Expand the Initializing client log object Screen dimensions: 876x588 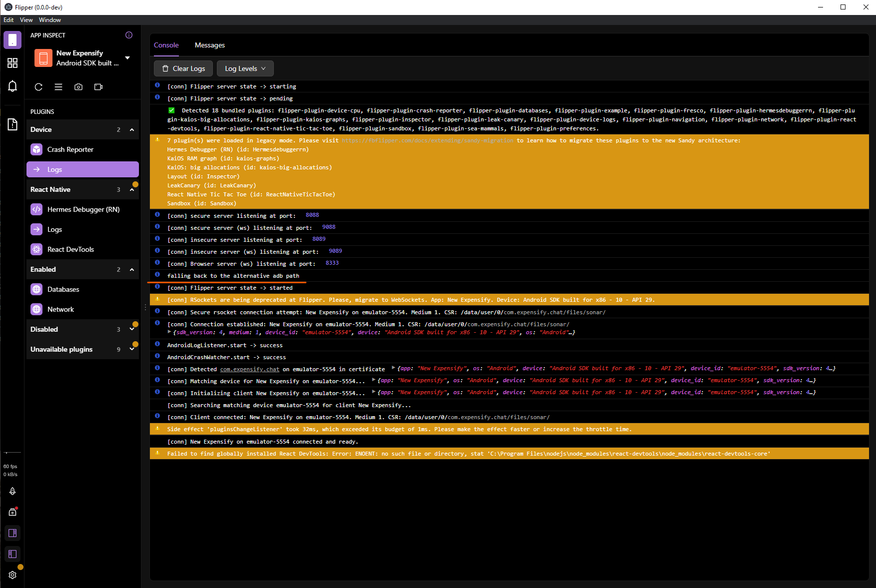click(x=374, y=392)
